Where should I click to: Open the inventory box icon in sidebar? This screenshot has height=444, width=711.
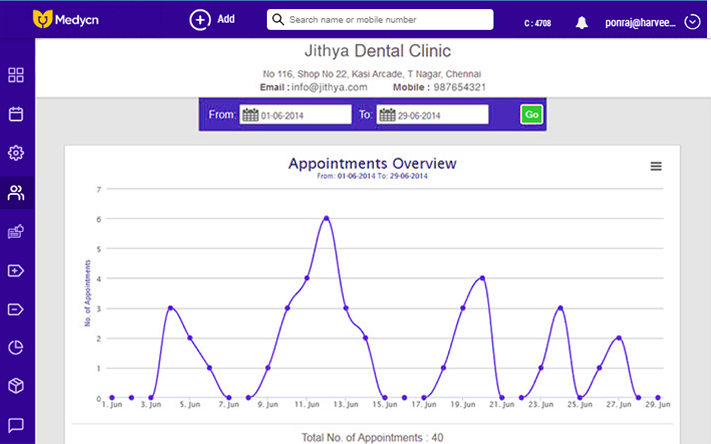click(x=16, y=386)
